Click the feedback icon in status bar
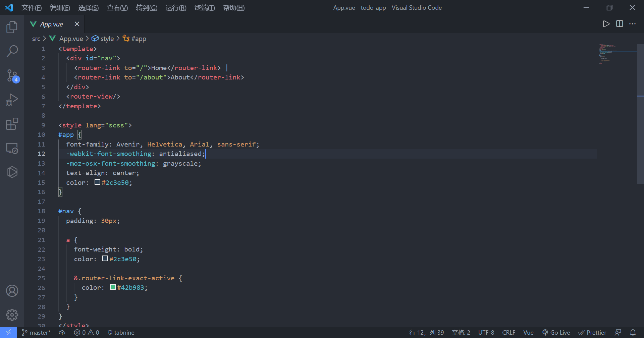Image resolution: width=644 pixels, height=338 pixels. 618,332
